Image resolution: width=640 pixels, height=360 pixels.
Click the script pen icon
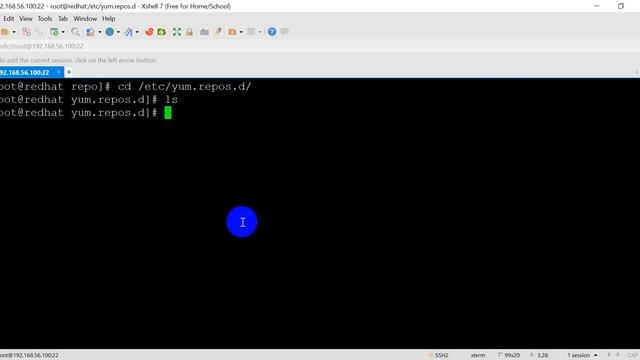pyautogui.click(x=218, y=32)
